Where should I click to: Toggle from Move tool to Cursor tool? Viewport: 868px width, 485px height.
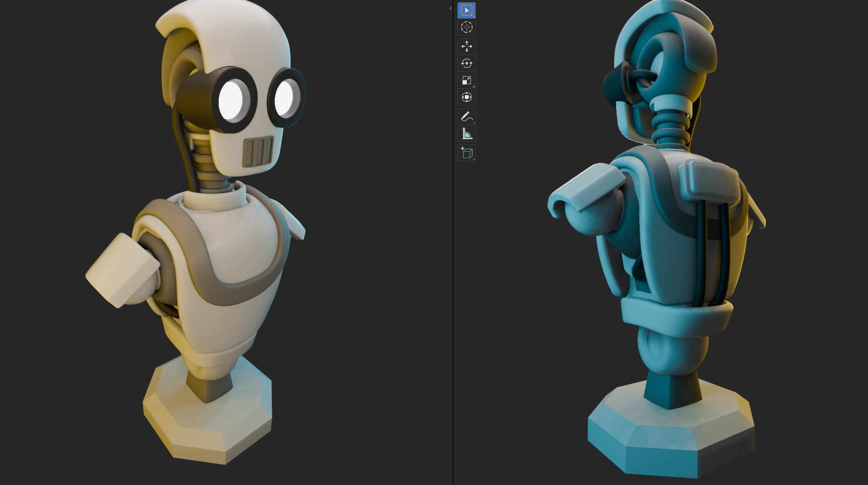tap(466, 28)
